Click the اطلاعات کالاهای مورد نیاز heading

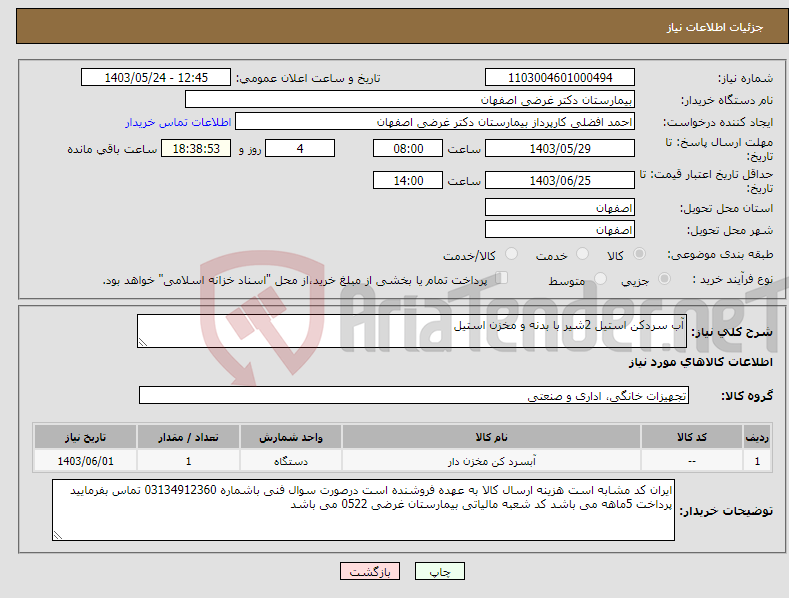[700, 362]
